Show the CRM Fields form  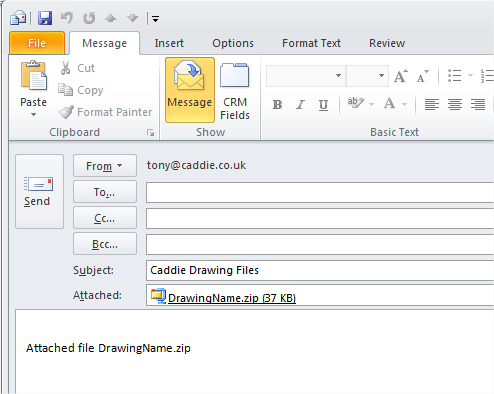(x=235, y=91)
